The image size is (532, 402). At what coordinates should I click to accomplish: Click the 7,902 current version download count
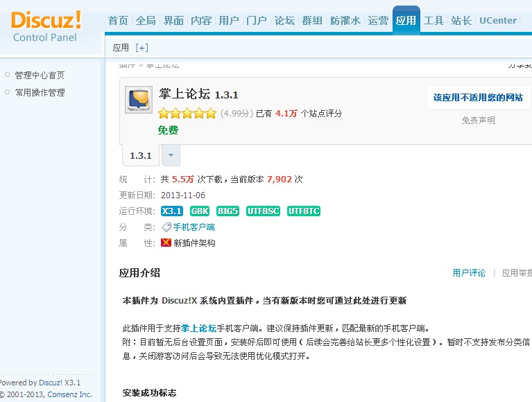pyautogui.click(x=280, y=180)
